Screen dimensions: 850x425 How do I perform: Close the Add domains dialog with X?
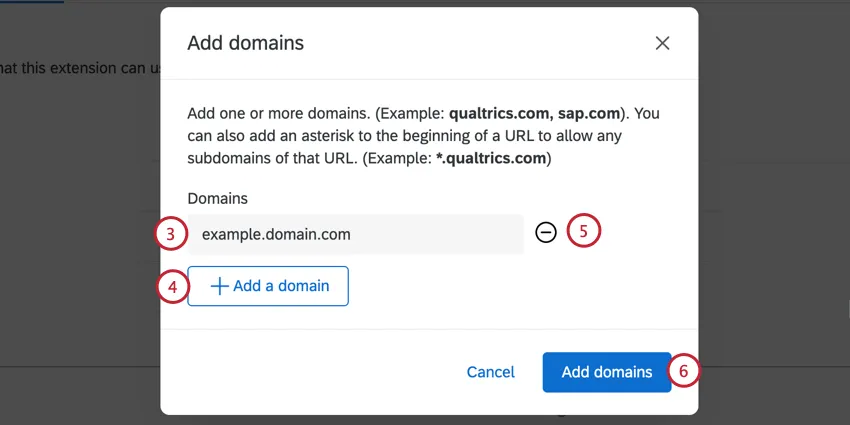662,43
